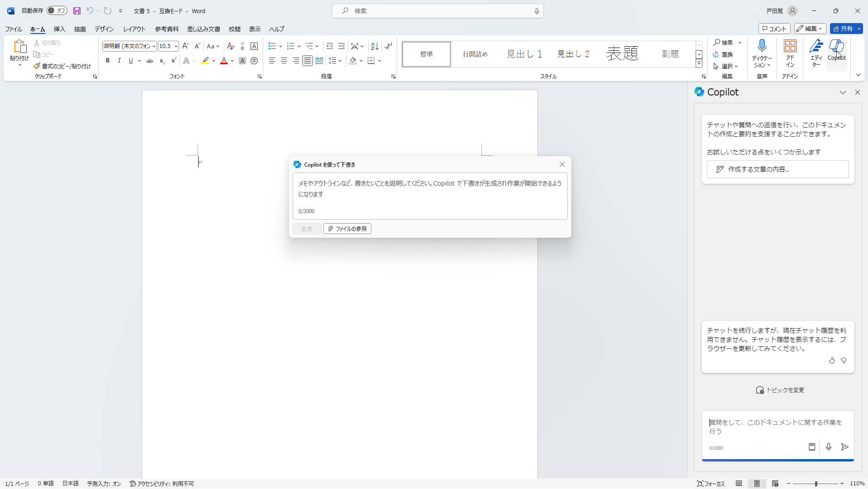Click the text highlight color button
The height and width of the screenshot is (489, 868).
point(205,61)
